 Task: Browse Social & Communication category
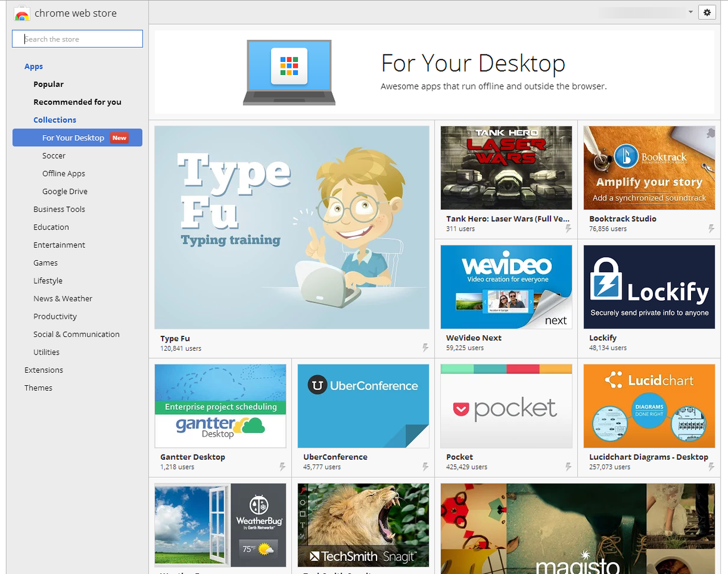tap(76, 334)
